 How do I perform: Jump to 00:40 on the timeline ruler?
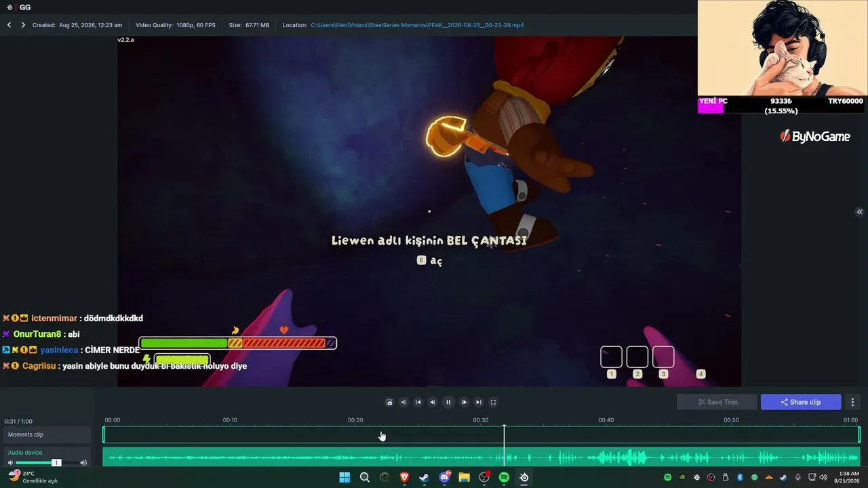coord(606,420)
